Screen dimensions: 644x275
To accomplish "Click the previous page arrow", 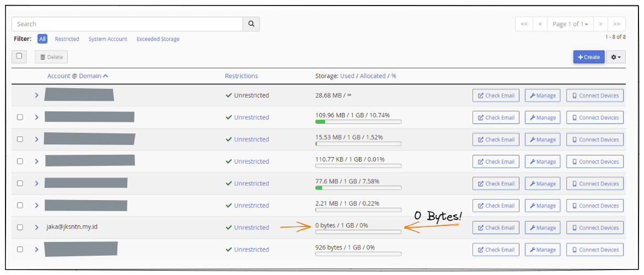I will 540,24.
